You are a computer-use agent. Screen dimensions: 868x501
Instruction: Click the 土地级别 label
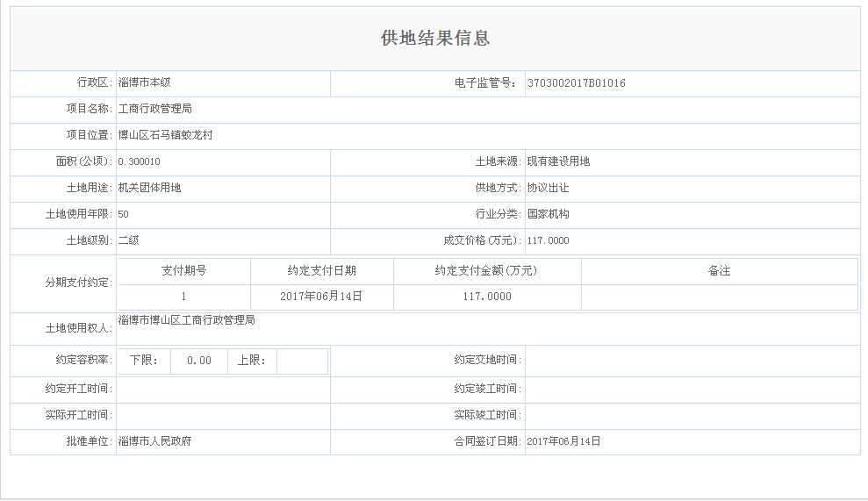tap(90, 240)
